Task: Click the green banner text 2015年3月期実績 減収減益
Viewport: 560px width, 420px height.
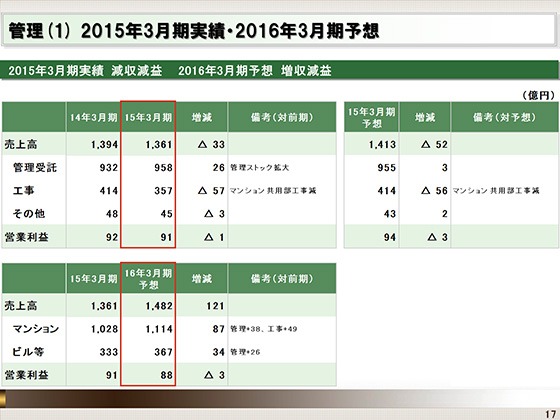Action: point(85,71)
